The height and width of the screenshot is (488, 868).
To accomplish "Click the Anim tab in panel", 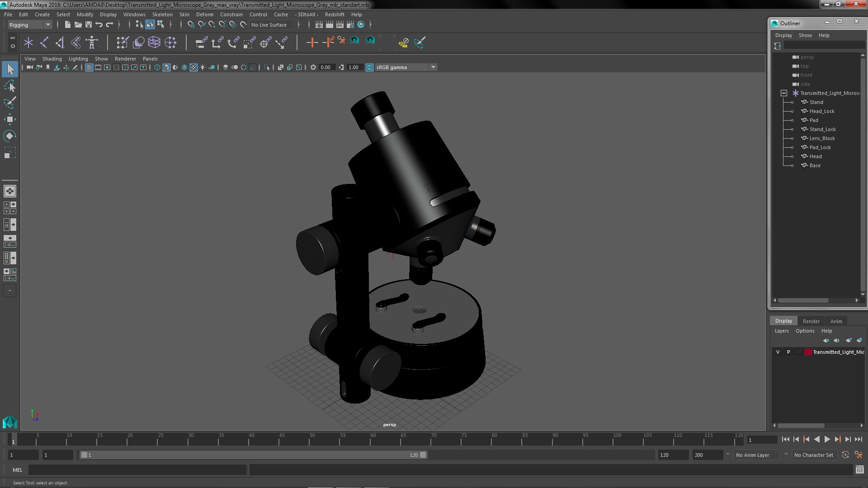I will point(836,320).
